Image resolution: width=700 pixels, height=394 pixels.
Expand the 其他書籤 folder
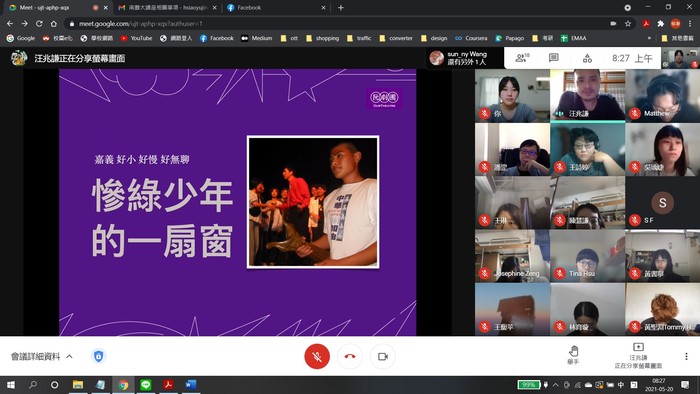678,38
